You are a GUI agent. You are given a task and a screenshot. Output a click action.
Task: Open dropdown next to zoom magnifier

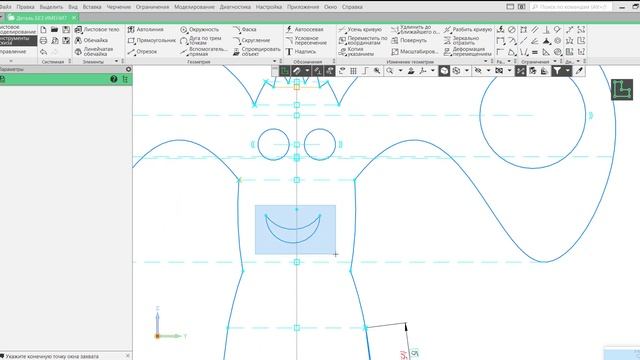point(400,71)
